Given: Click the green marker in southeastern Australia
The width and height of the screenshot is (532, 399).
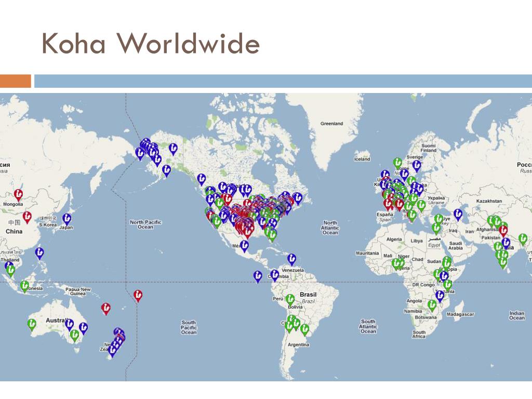Looking at the screenshot, I should pyautogui.click(x=74, y=336).
